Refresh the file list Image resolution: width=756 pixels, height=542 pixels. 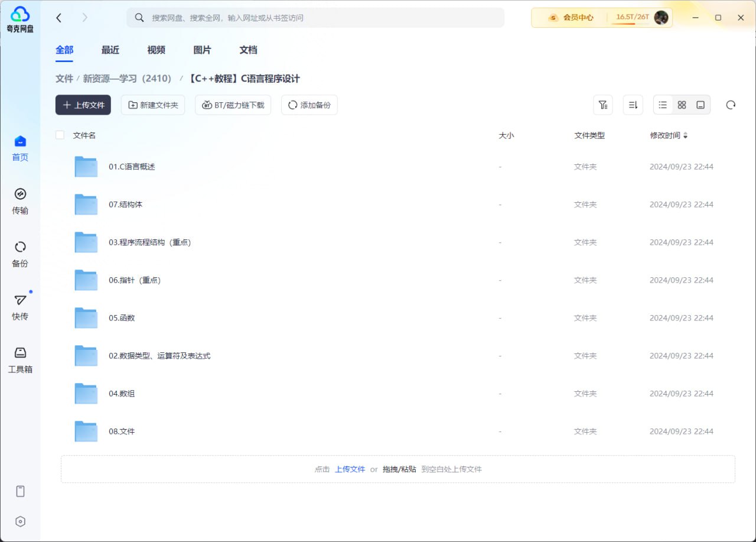tap(731, 105)
